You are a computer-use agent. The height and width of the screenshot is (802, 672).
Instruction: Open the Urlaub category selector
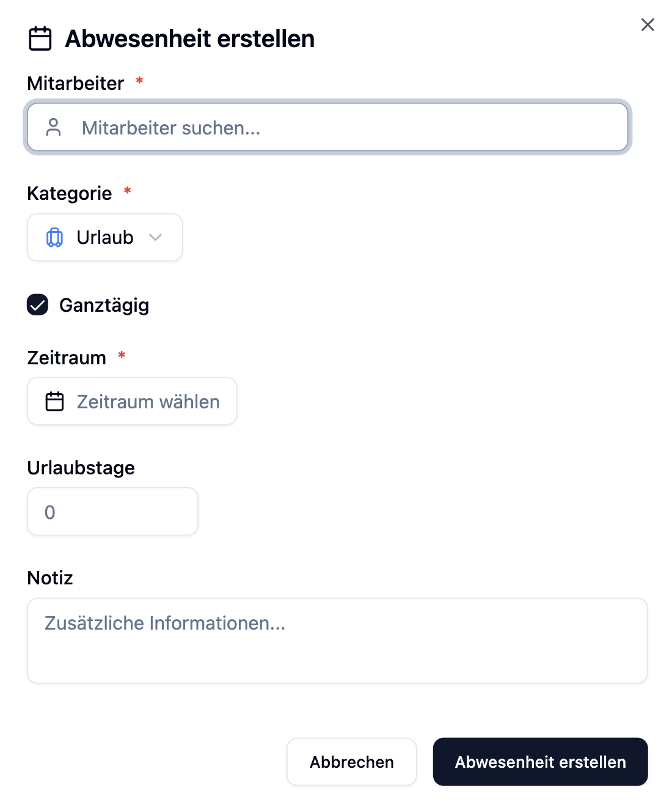point(104,237)
